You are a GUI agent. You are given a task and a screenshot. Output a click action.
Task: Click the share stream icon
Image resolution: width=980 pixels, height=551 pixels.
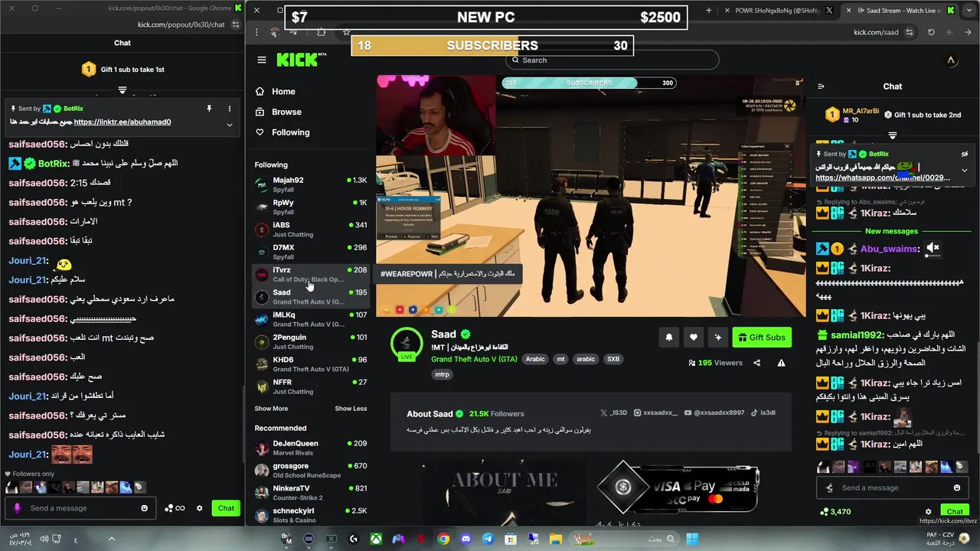[757, 363]
